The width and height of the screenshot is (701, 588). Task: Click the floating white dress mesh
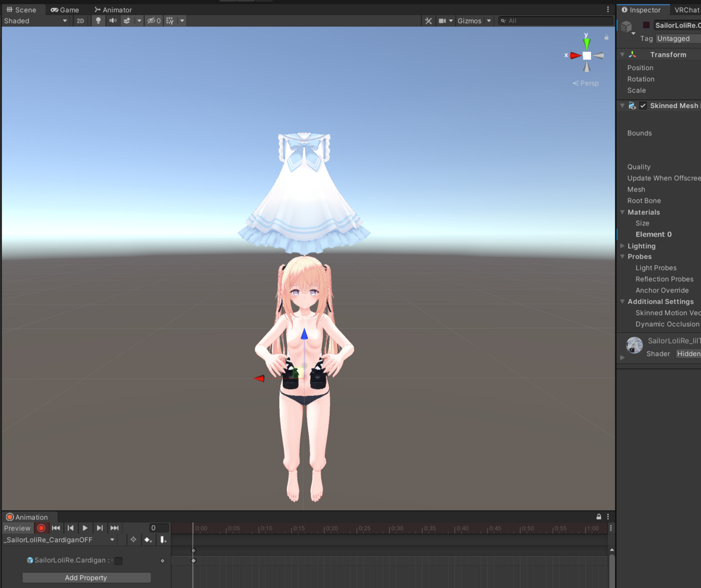[304, 193]
